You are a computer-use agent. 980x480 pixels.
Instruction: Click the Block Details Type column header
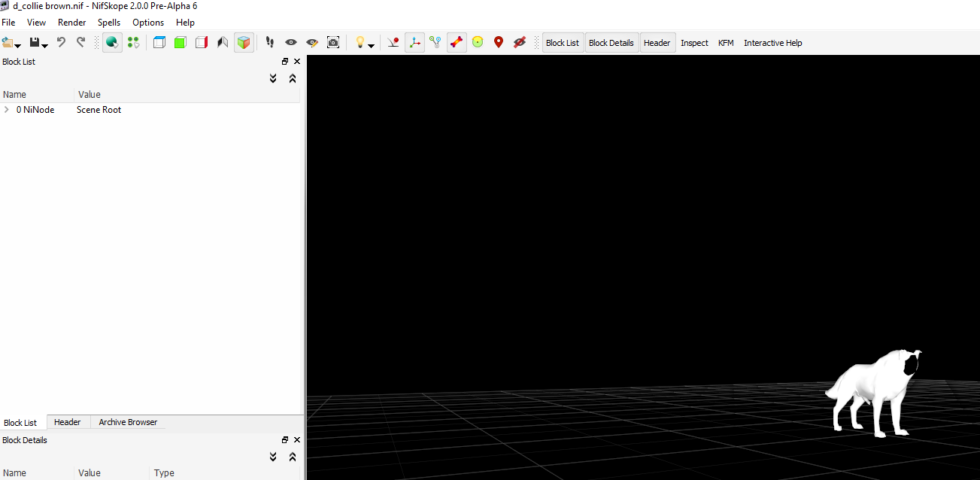[226, 473]
